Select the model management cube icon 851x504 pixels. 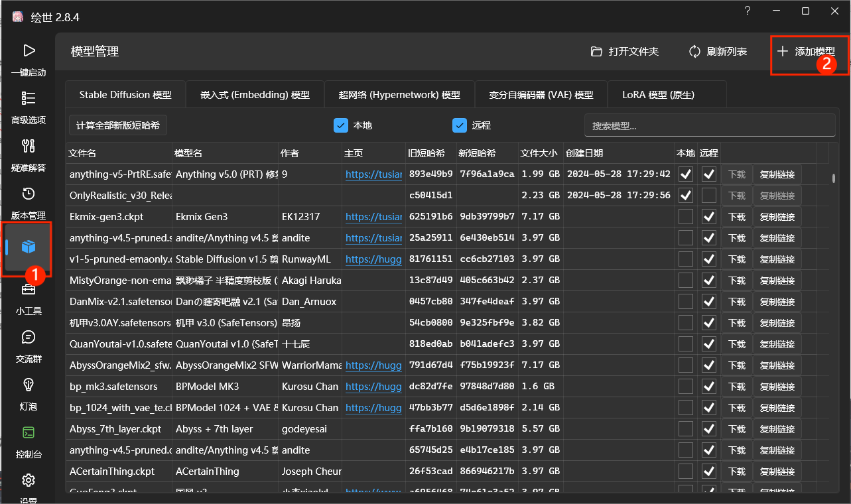pyautogui.click(x=29, y=247)
